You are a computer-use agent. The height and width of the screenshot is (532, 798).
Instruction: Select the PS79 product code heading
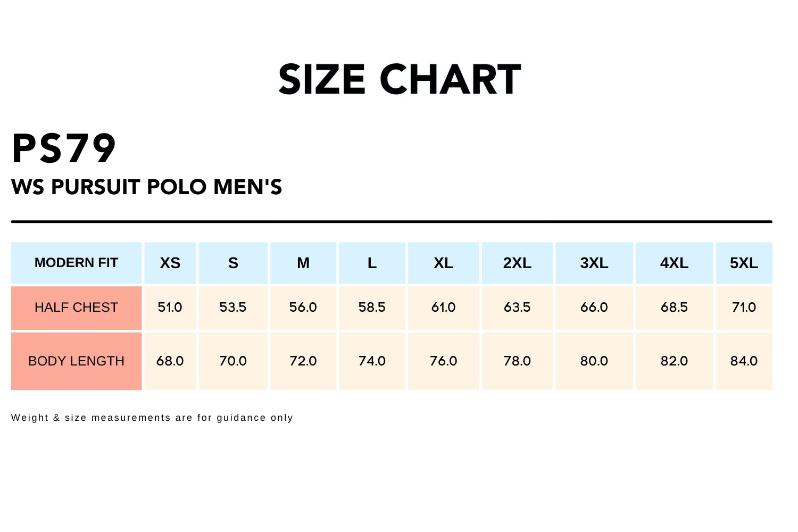tap(64, 148)
